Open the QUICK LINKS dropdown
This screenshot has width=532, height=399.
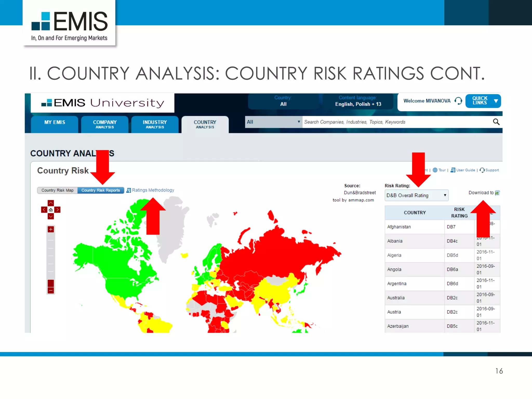click(x=483, y=101)
